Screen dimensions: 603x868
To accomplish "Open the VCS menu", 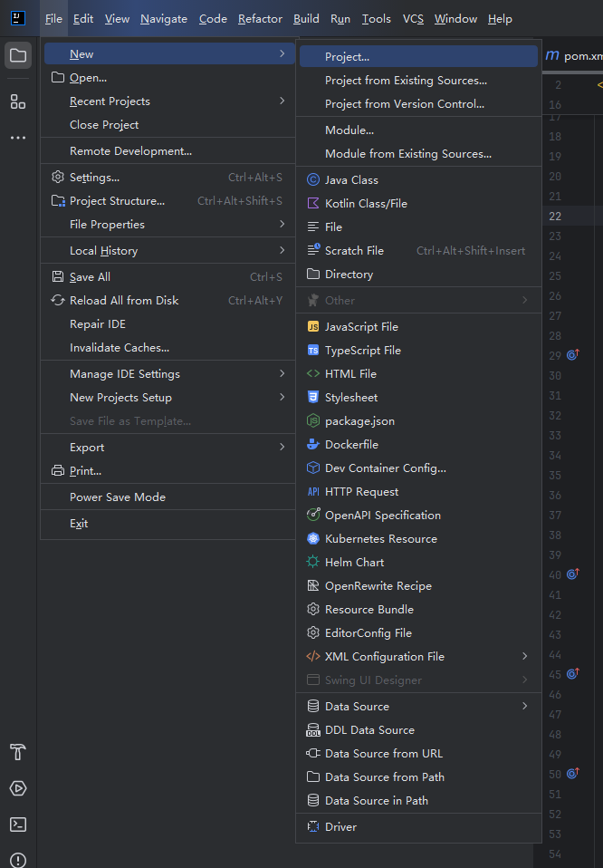I will (413, 19).
